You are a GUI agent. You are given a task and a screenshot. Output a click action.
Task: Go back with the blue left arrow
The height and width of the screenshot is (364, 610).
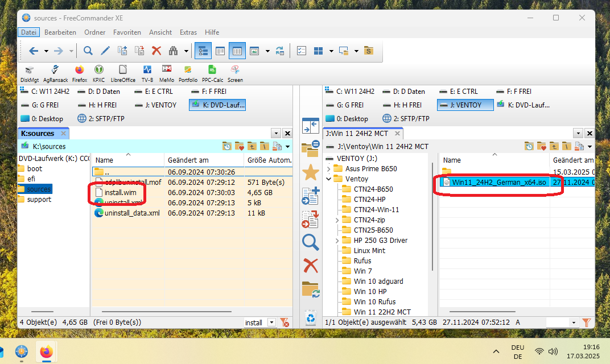click(34, 51)
